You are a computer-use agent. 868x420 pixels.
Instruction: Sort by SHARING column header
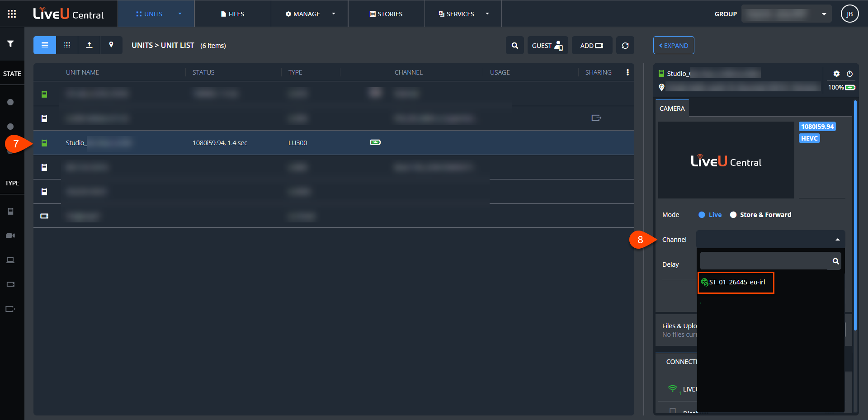[598, 72]
